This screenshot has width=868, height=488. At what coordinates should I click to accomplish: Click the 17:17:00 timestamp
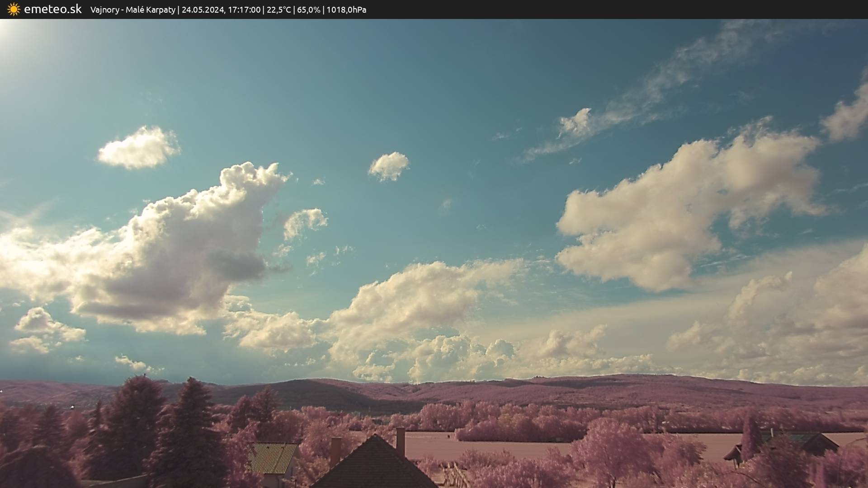point(244,9)
